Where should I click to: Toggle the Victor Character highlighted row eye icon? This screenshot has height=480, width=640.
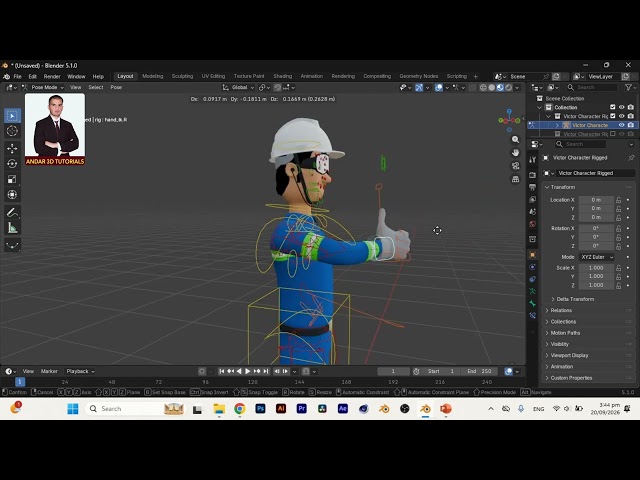click(x=622, y=125)
